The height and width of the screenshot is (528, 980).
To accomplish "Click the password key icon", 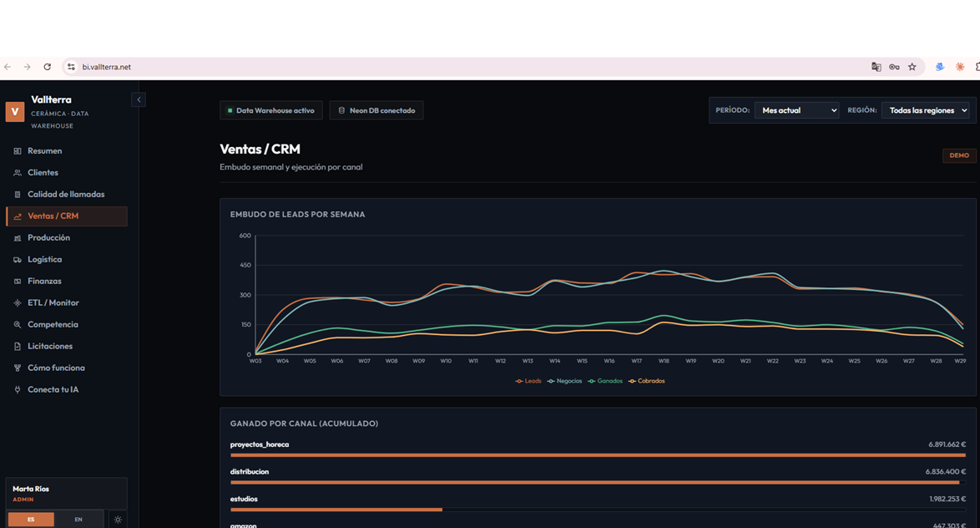I will click(894, 67).
